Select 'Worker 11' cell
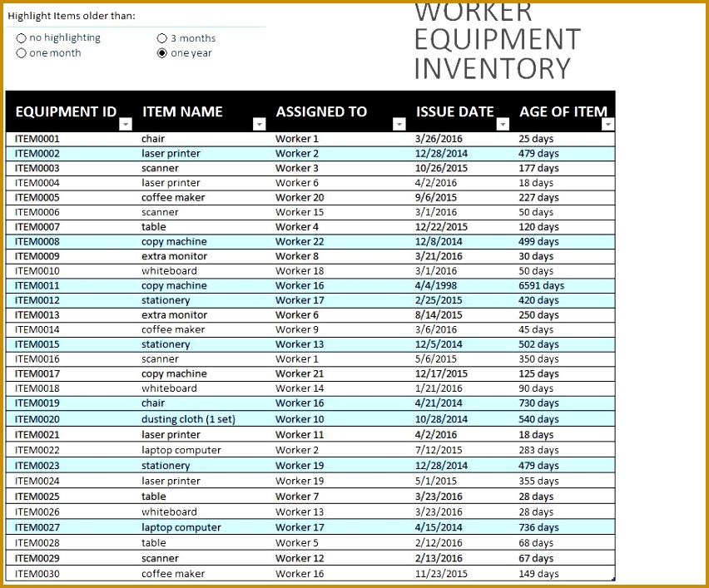 300,435
